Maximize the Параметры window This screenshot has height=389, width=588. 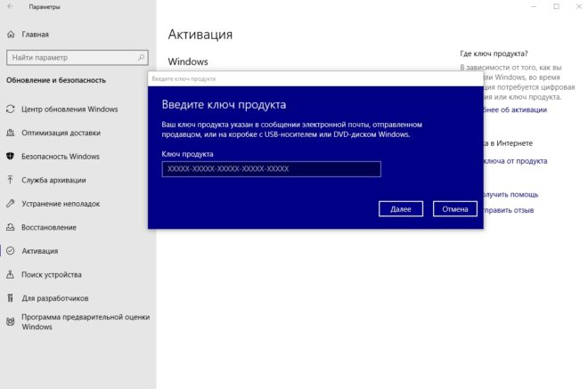pyautogui.click(x=557, y=6)
